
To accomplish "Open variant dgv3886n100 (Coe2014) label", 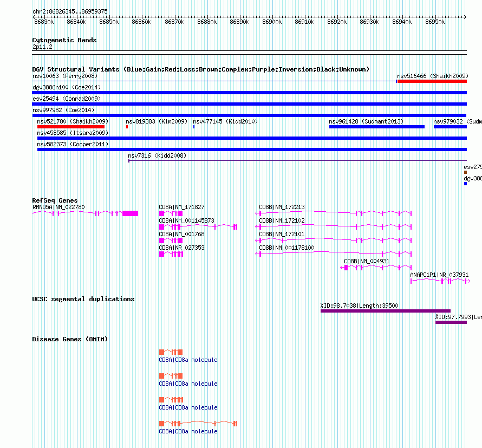I will (67, 87).
